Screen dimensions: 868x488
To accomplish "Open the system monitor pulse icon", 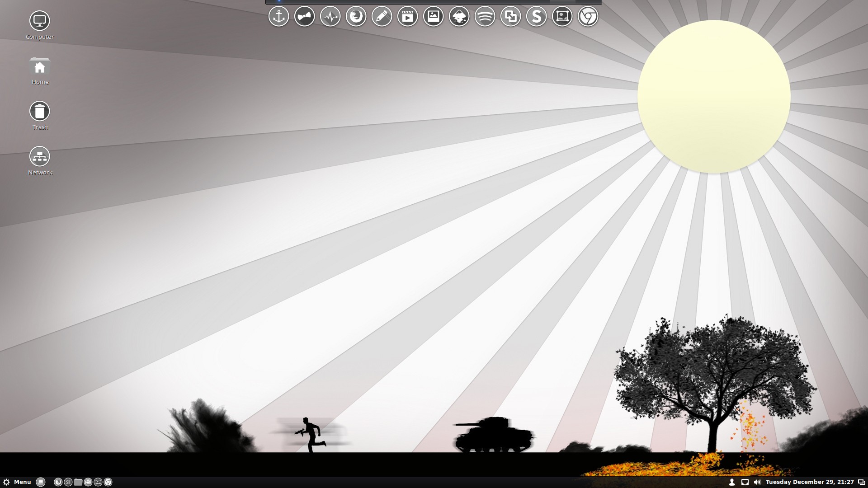I will click(x=330, y=17).
